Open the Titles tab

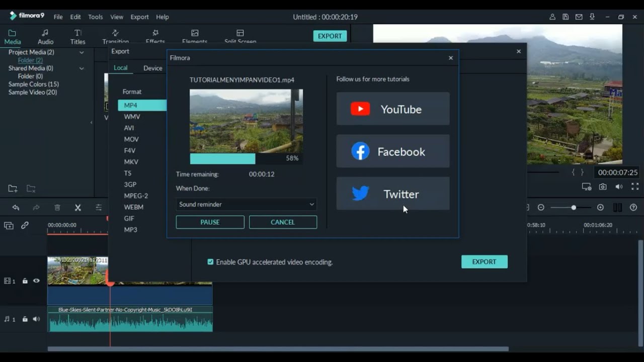click(77, 37)
